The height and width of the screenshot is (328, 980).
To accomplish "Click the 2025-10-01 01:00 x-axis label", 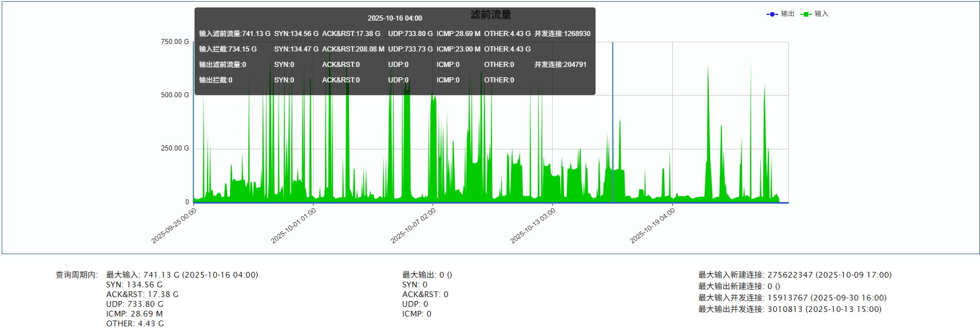I will click(293, 226).
